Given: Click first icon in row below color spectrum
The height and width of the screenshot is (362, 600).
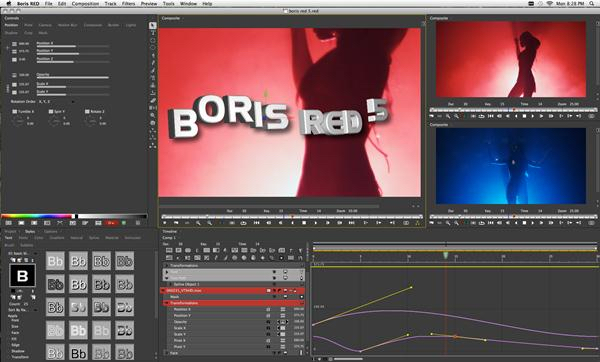Looking at the screenshot, I should (8, 223).
